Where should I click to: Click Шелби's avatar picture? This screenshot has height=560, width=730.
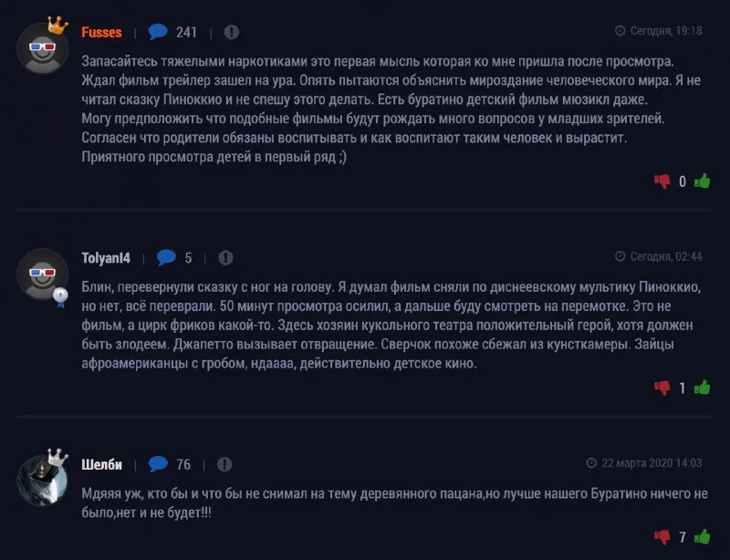(43, 480)
